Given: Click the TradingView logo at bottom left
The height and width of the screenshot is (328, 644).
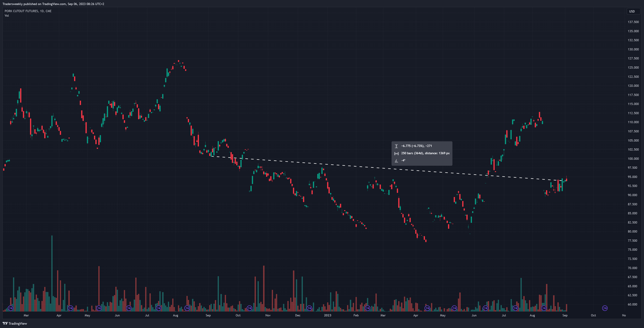Looking at the screenshot, I should pos(15,323).
